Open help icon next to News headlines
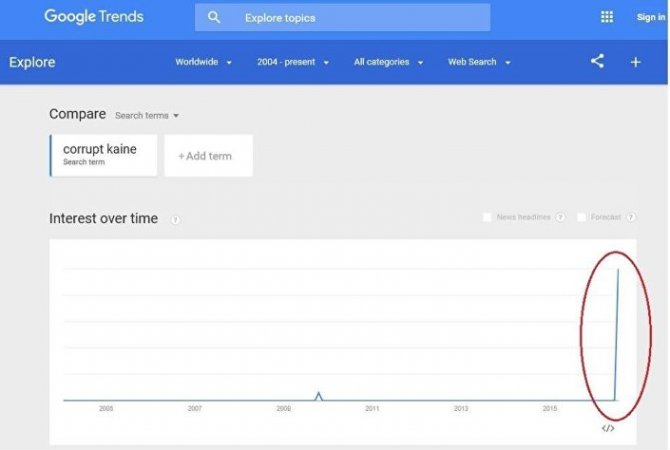 [x=560, y=217]
